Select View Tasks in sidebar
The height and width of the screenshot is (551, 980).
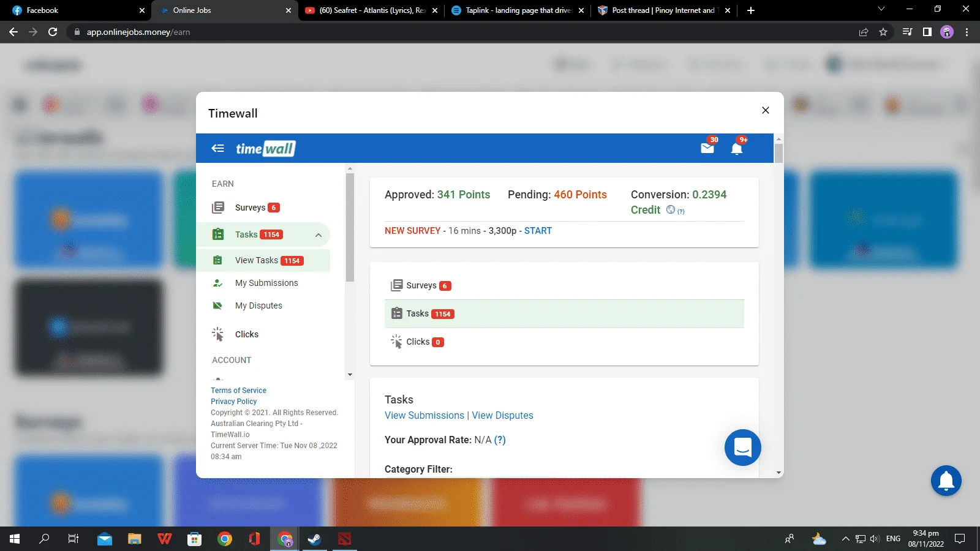tap(263, 260)
